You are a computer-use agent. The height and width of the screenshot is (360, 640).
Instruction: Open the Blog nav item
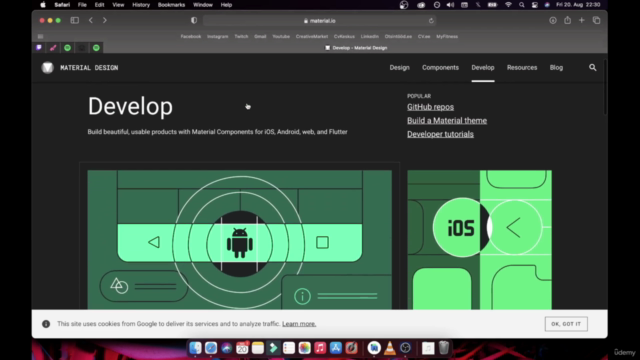(556, 68)
